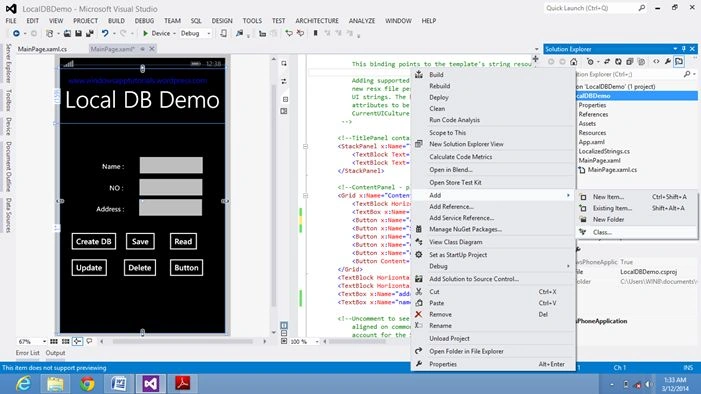This screenshot has height=394, width=701.
Task: Click the Collapse All icon in Solution Explorer
Action: pos(629,62)
